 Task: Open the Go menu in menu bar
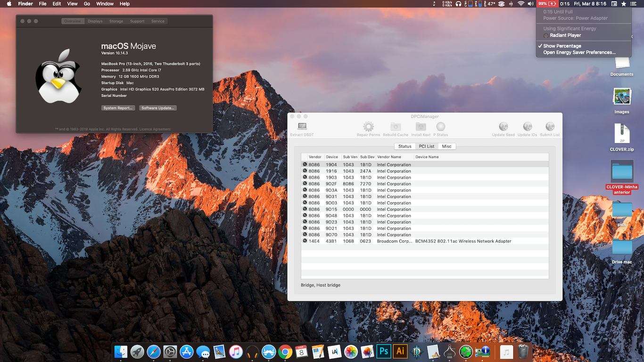point(87,4)
